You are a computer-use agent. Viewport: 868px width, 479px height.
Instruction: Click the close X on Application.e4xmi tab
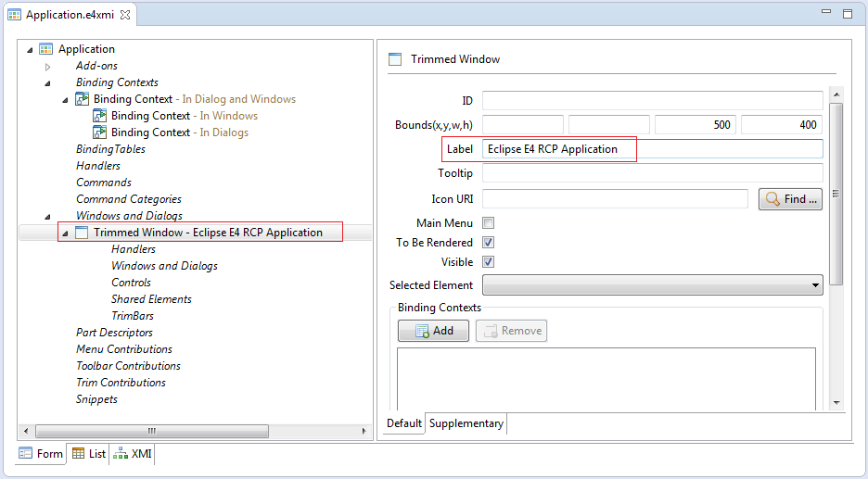pyautogui.click(x=125, y=15)
